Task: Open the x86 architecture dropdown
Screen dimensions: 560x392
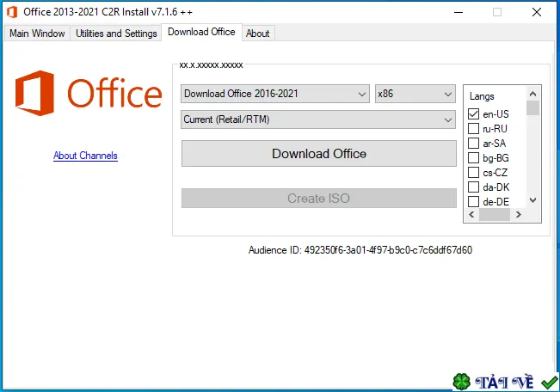Action: [415, 94]
